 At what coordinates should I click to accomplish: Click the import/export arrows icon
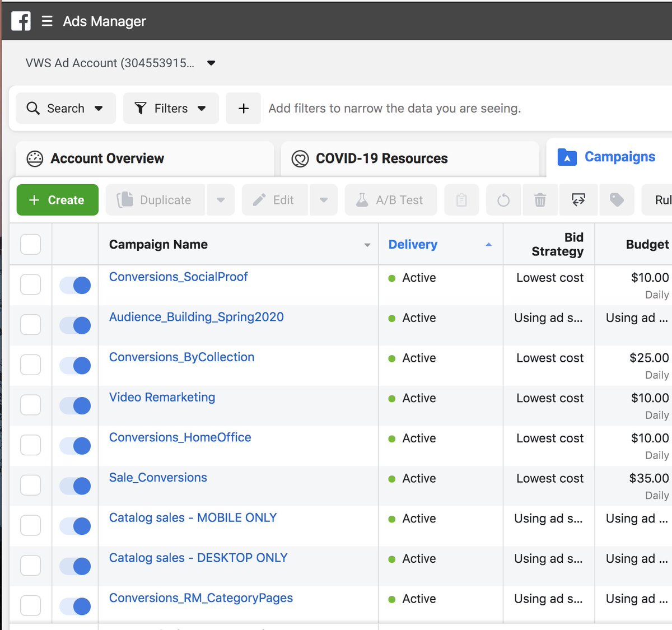pos(578,200)
